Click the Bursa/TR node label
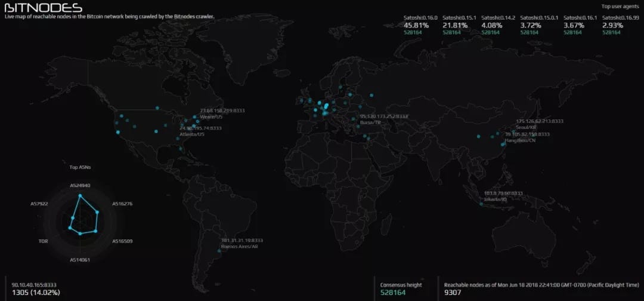This screenshot has width=644, height=301. (371, 122)
